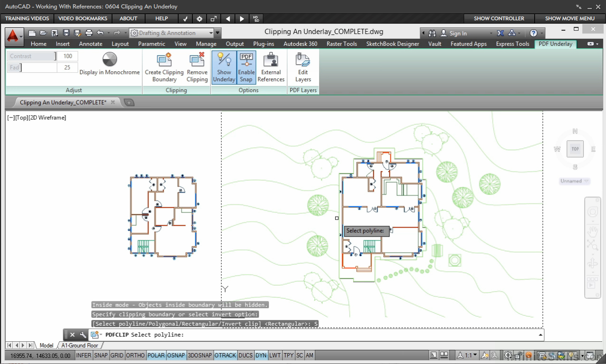Toggle Enable Snap for PDF

point(246,67)
